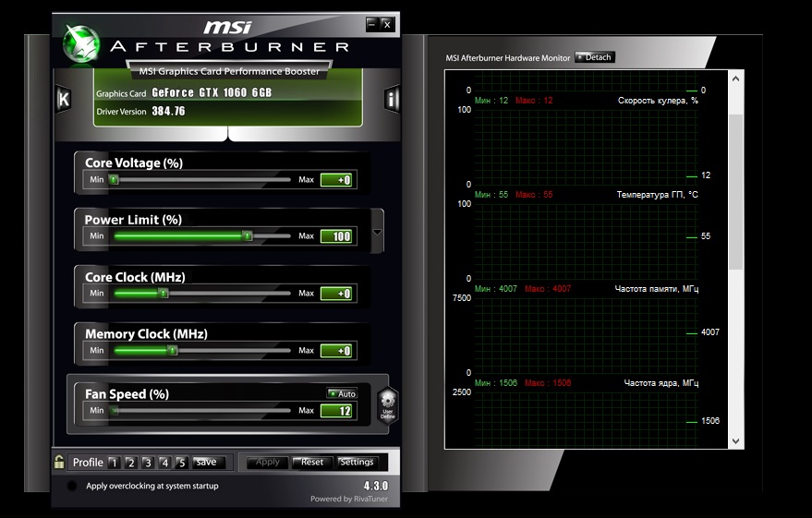This screenshot has width=812, height=518.
Task: Expand the Power Limit dropdown arrow
Action: pos(378,232)
